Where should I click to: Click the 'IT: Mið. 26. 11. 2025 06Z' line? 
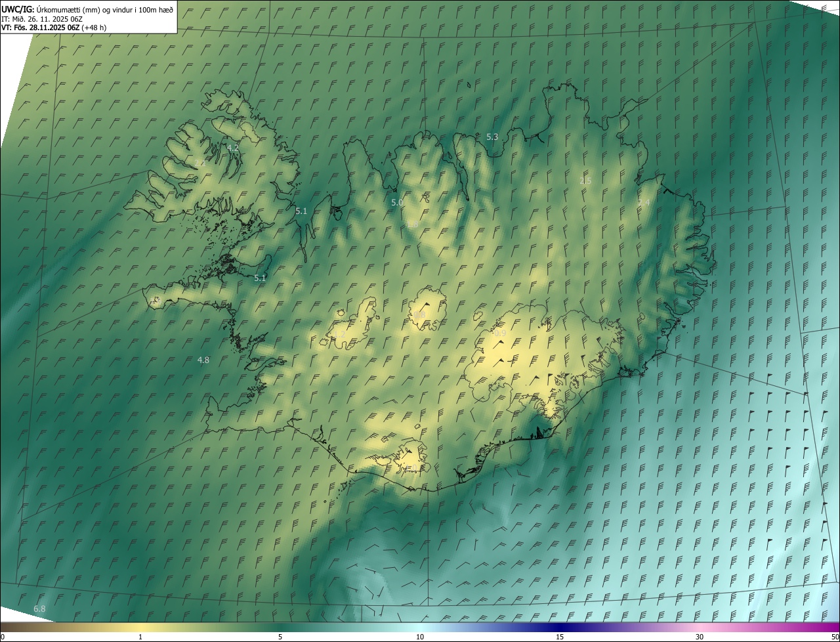point(43,18)
